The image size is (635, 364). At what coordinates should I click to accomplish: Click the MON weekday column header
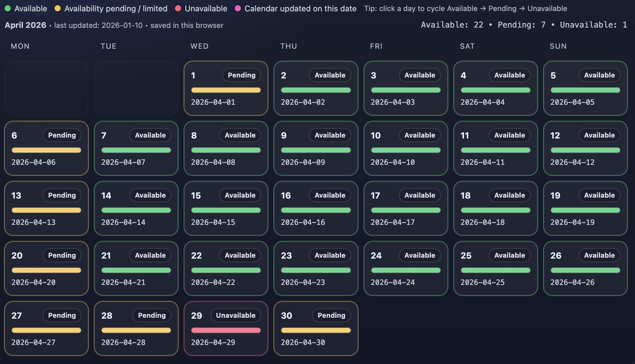(20, 46)
